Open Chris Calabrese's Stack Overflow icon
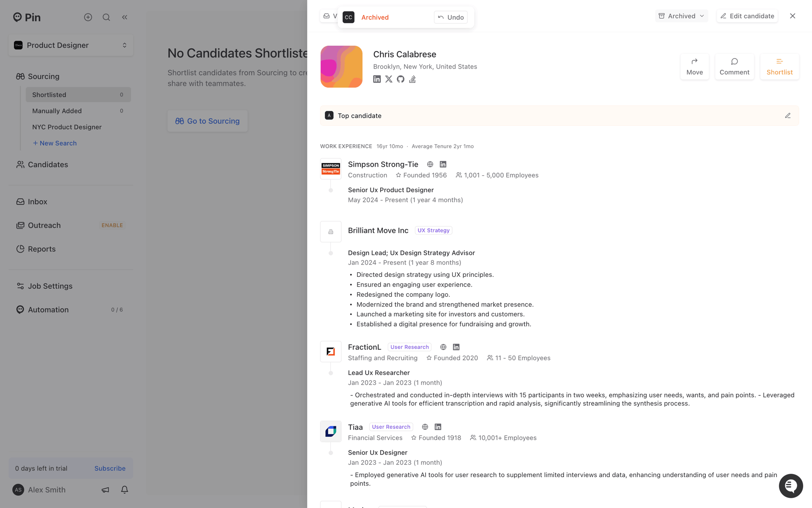 click(x=412, y=79)
